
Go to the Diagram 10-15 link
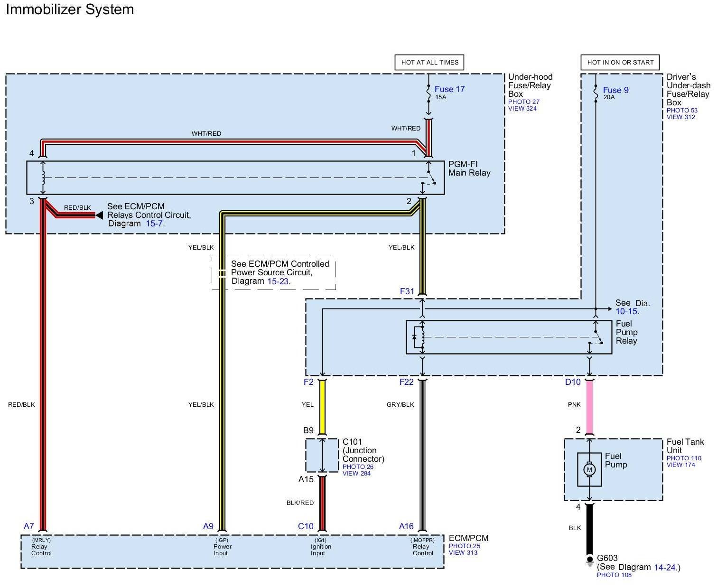(x=626, y=311)
